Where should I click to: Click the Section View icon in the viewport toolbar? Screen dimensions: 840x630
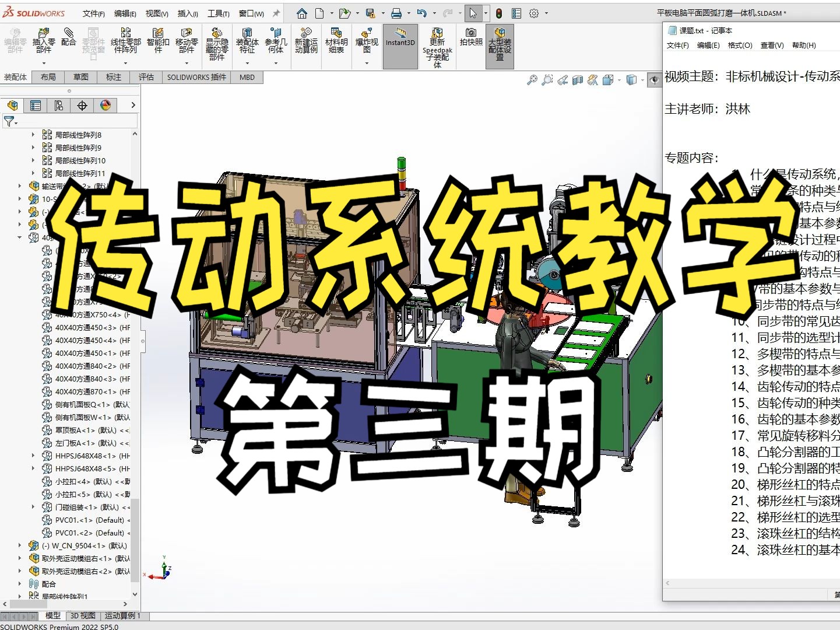coord(578,80)
